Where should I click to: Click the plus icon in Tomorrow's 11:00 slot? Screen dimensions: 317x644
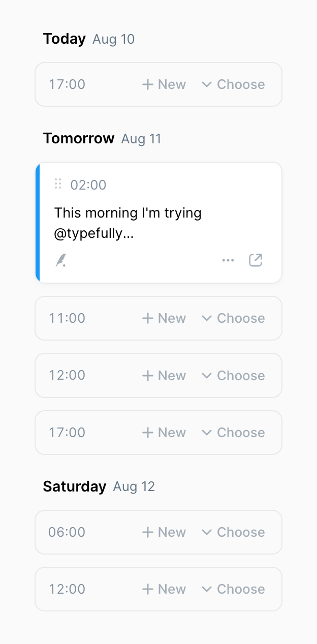coord(147,318)
